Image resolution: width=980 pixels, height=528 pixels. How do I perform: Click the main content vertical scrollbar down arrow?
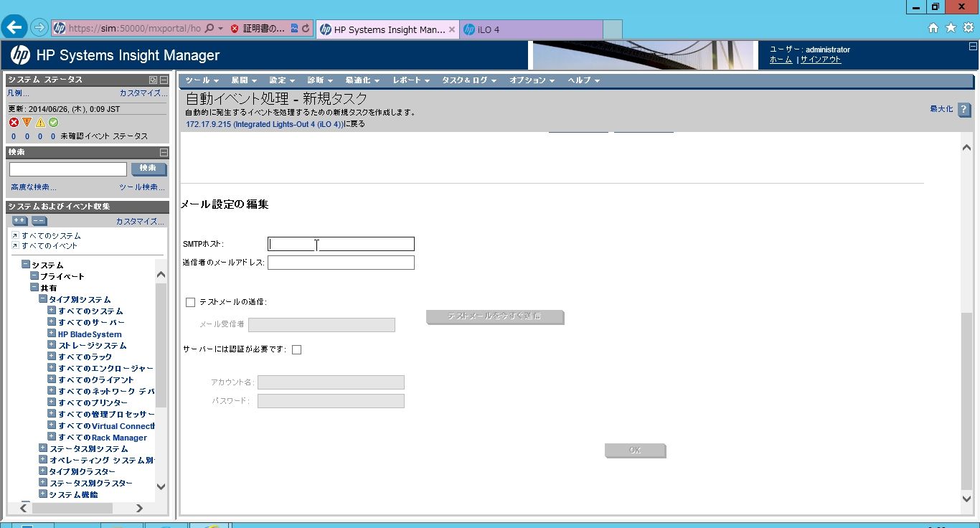(x=966, y=498)
